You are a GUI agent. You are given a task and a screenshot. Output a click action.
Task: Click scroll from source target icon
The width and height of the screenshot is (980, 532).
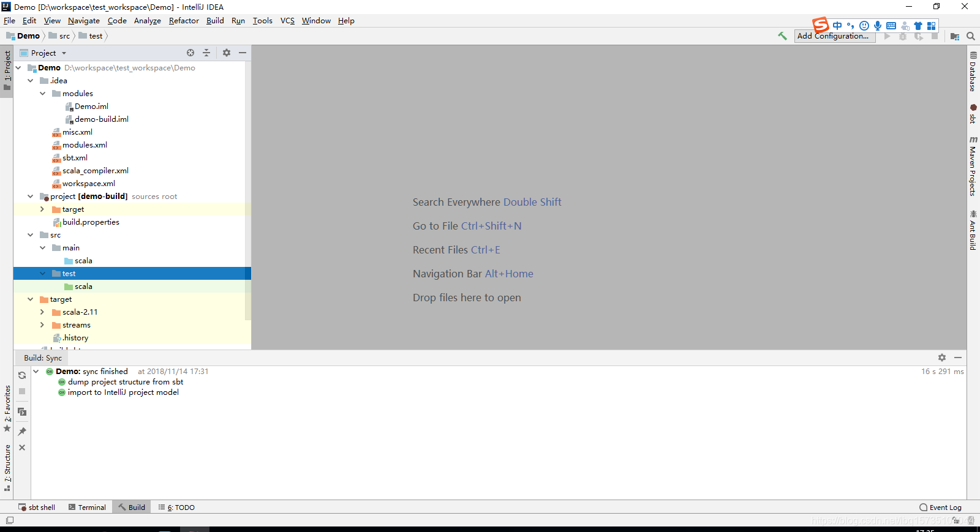(190, 53)
